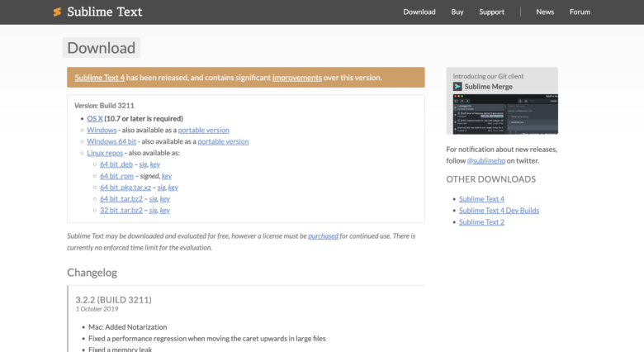Screen dimensions: 644x352
Task: Open key for 32 bit .tar.bz2
Action: click(164, 210)
